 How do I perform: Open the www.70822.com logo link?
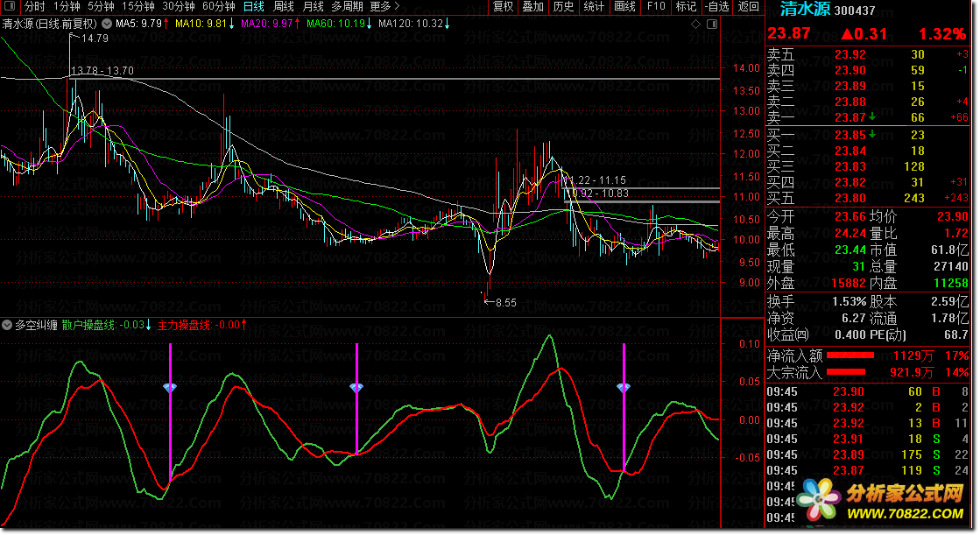(881, 501)
